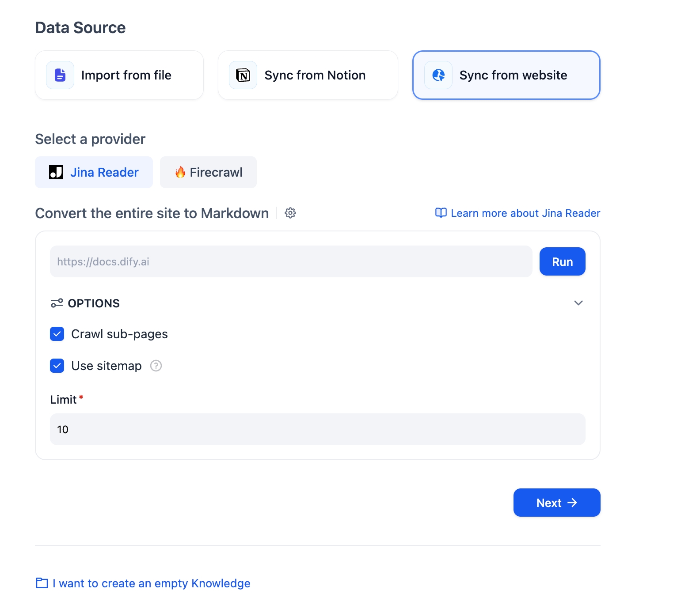Click the Notion logo icon
This screenshot has width=700, height=605.
[x=243, y=75]
